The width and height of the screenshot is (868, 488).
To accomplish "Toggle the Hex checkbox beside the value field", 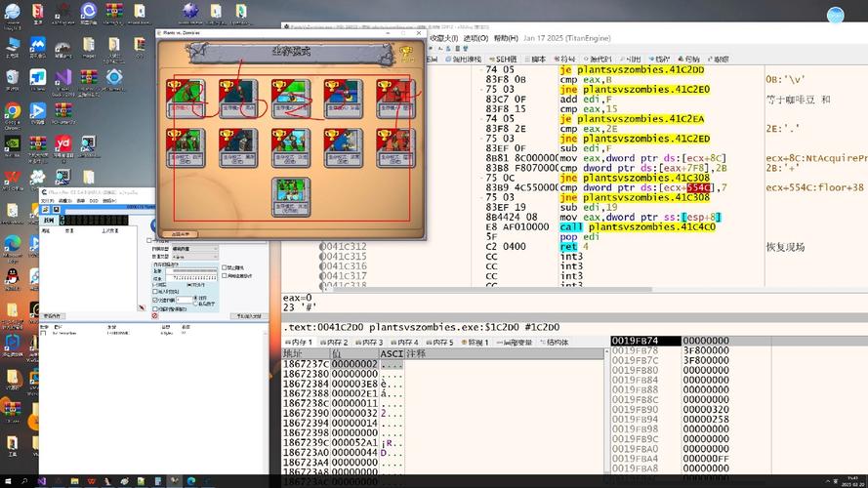I will pyautogui.click(x=149, y=241).
